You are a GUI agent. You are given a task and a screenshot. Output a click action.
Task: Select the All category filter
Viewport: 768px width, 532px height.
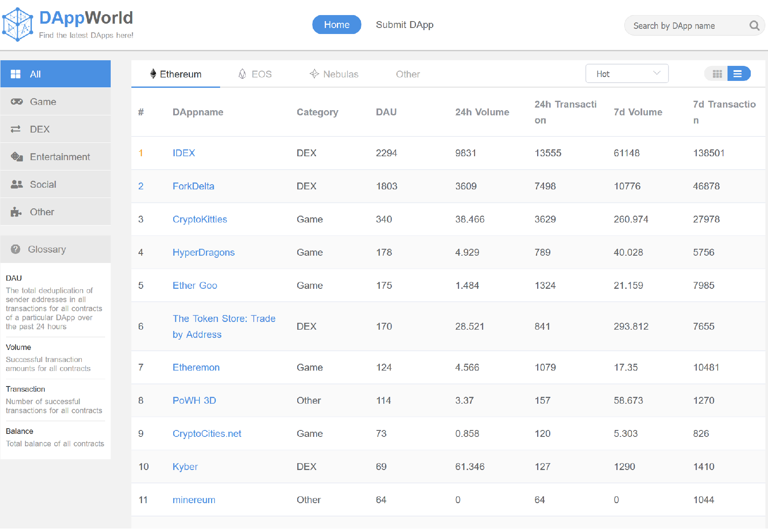point(56,74)
